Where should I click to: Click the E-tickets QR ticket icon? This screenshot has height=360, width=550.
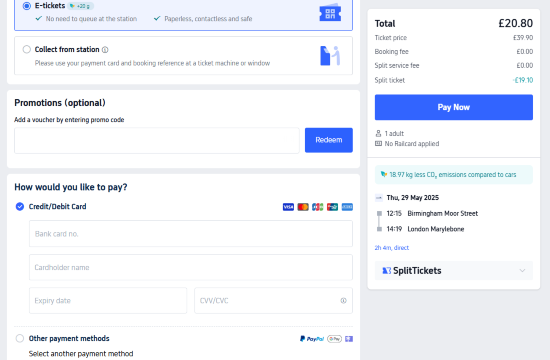coord(330,13)
